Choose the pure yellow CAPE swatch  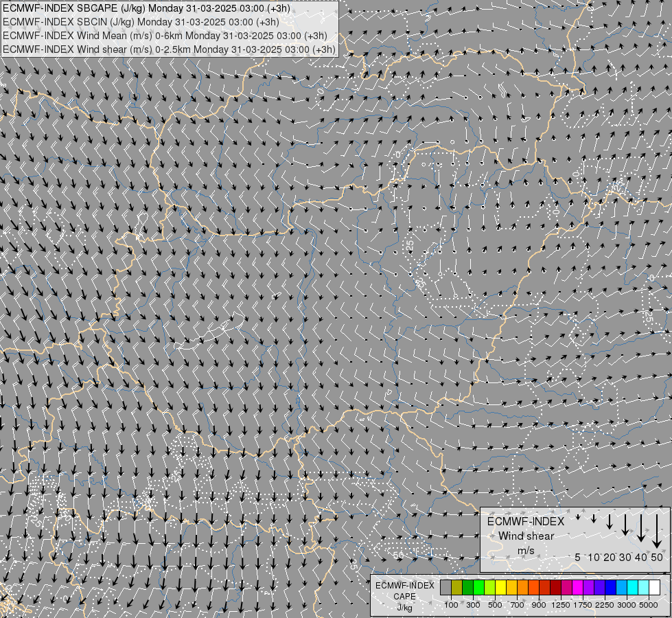click(x=500, y=588)
